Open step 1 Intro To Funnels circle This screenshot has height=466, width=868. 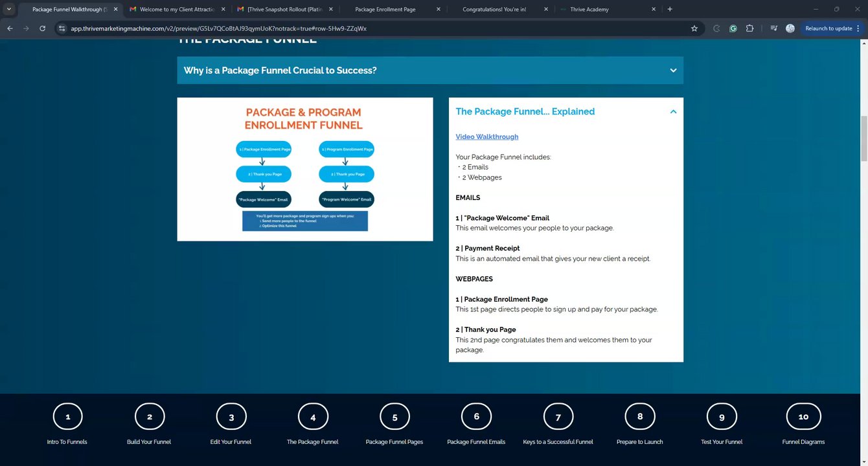68,417
